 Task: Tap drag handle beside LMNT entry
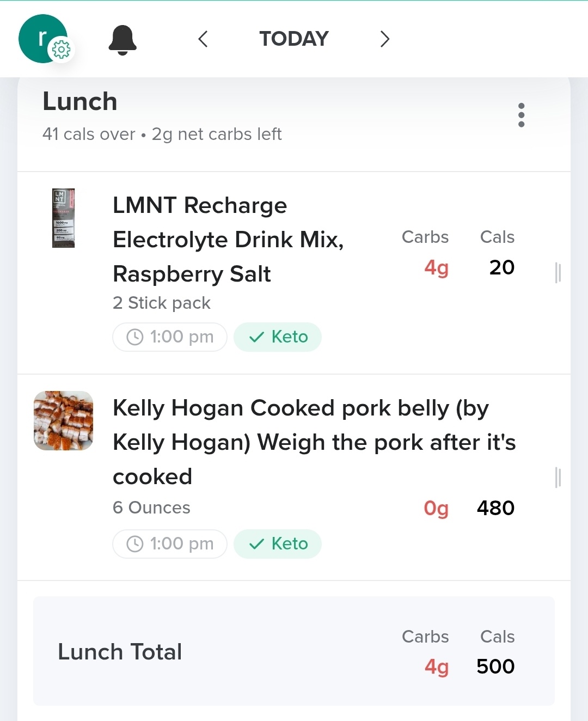pos(558,272)
